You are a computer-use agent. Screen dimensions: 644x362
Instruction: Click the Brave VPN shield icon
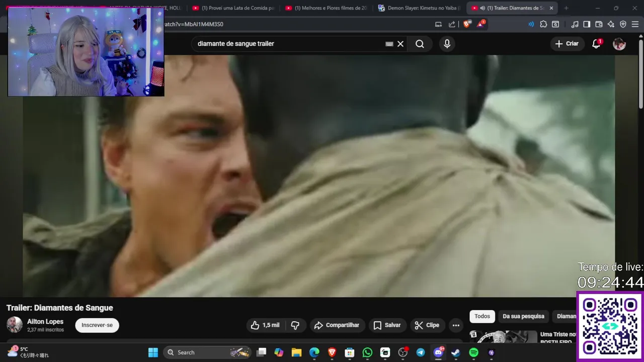pos(623,24)
